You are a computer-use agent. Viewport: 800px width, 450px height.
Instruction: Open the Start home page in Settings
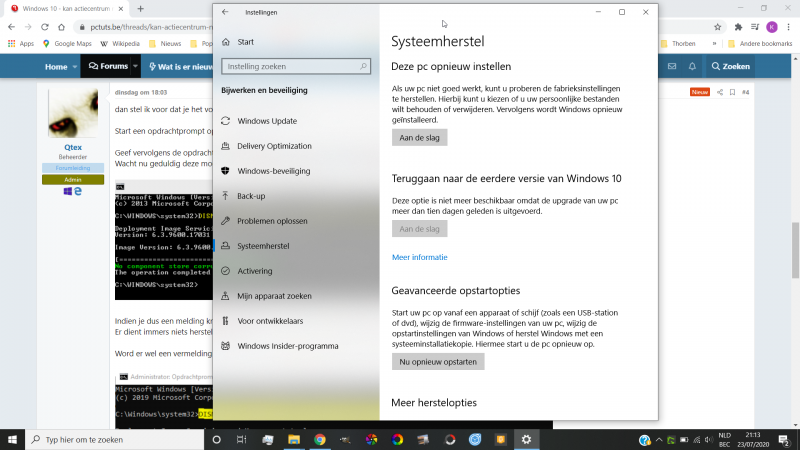click(x=245, y=42)
